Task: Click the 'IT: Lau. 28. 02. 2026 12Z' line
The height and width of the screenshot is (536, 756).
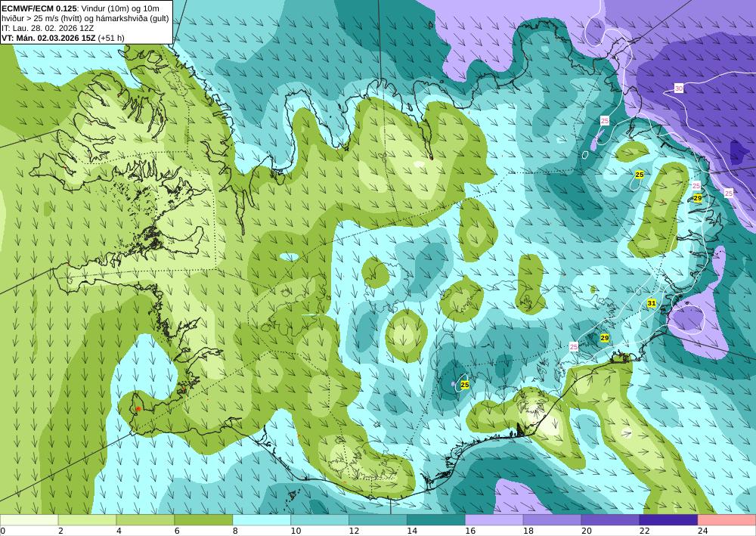Action: [x=48, y=28]
